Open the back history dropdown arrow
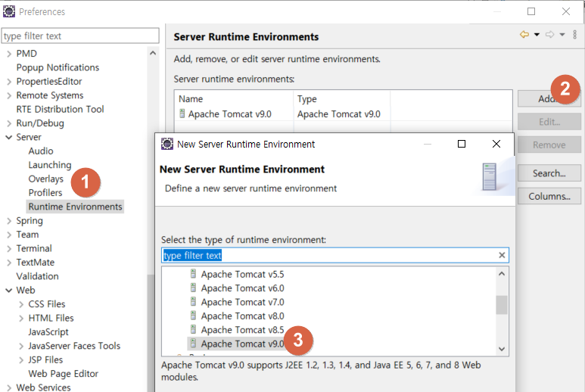 click(537, 35)
